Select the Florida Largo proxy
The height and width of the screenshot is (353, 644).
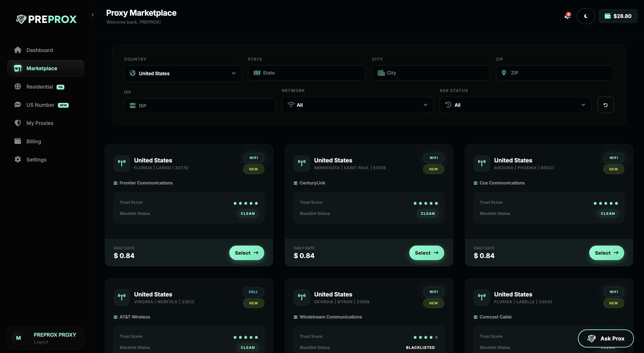coord(246,253)
